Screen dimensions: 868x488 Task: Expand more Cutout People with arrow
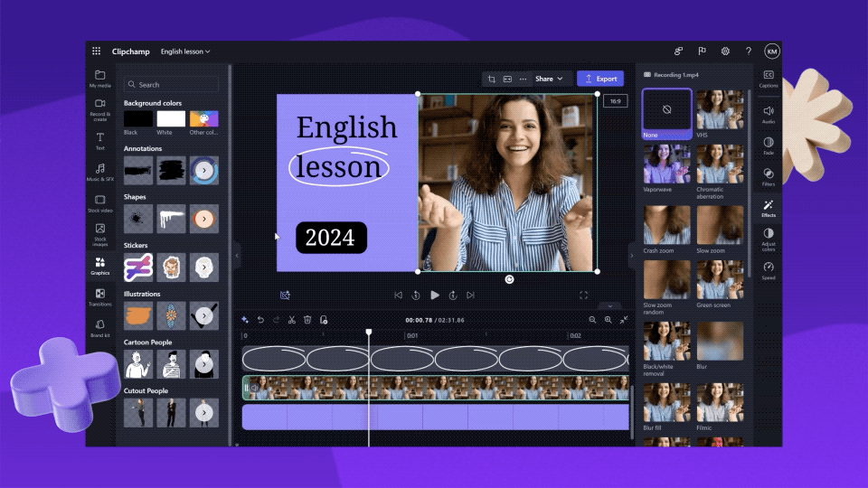203,413
